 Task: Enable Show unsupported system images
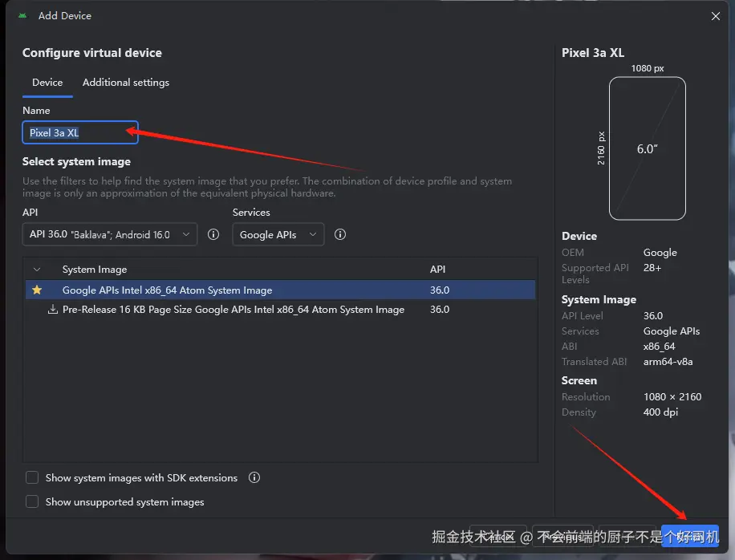click(x=32, y=501)
